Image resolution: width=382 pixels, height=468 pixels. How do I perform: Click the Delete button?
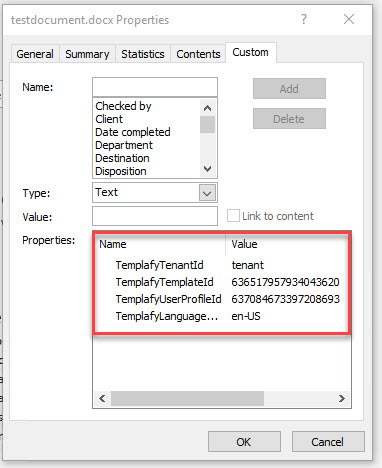(x=289, y=119)
